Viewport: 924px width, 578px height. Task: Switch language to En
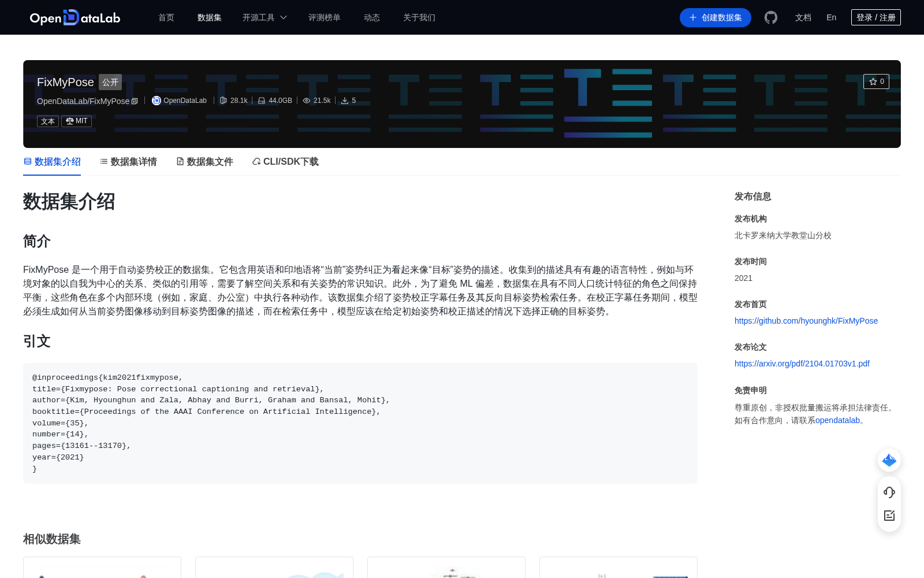[832, 17]
